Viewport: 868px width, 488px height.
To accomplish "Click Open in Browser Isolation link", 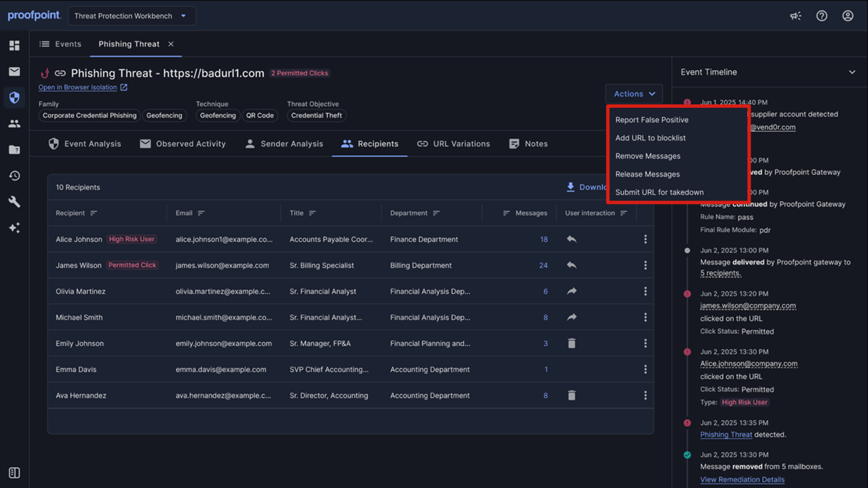I will (78, 87).
